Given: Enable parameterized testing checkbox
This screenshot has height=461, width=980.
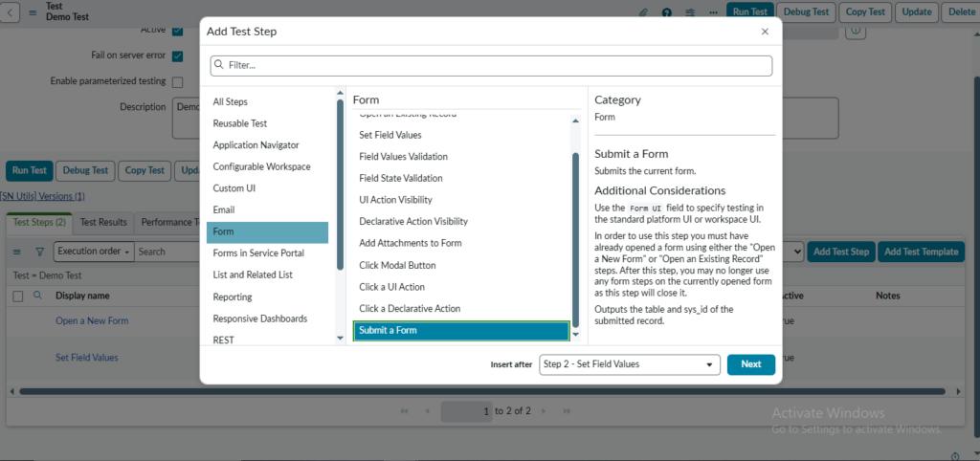Looking at the screenshot, I should pos(177,82).
